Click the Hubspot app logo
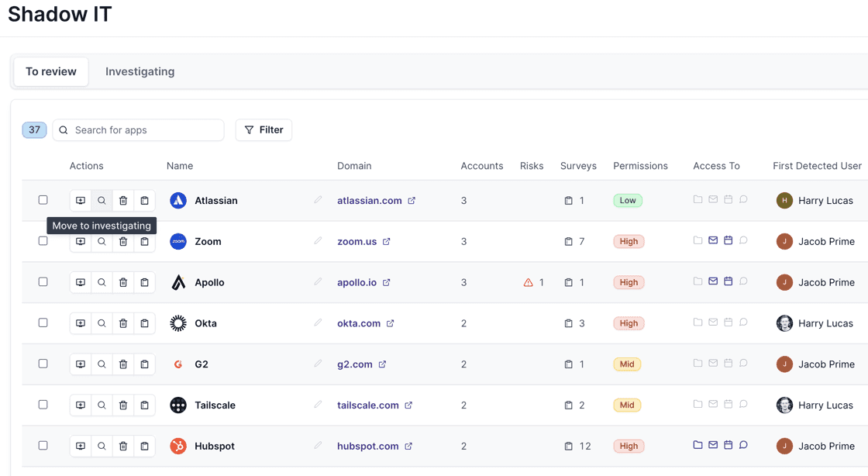The image size is (868, 476). (x=178, y=446)
